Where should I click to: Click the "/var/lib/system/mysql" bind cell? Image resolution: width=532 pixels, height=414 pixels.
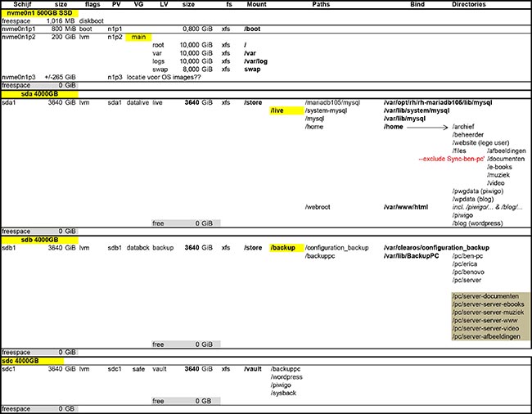pyautogui.click(x=417, y=110)
